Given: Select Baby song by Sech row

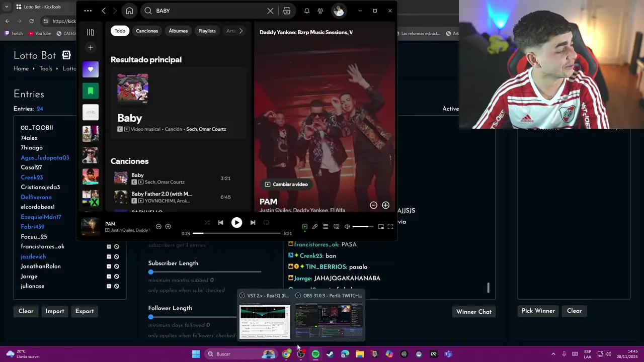Looking at the screenshot, I should pos(175,178).
